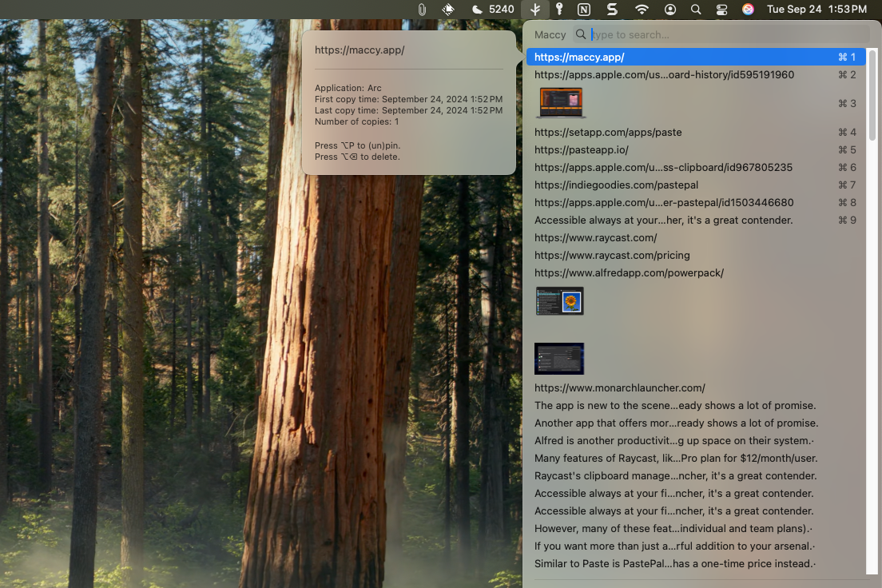
Task: Select 'Raycast's clipboard manage' entry
Action: 696,475
